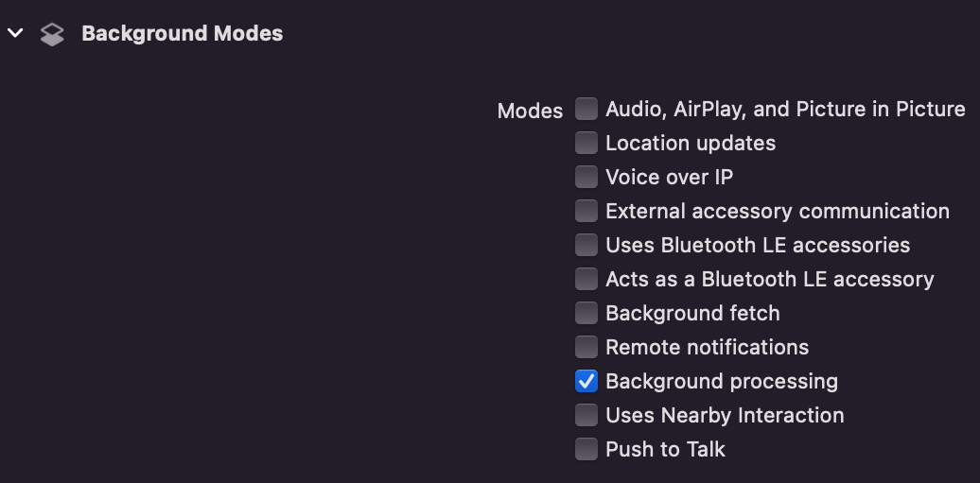Turn on Remote notifications checkbox
The image size is (980, 483).
(x=587, y=347)
